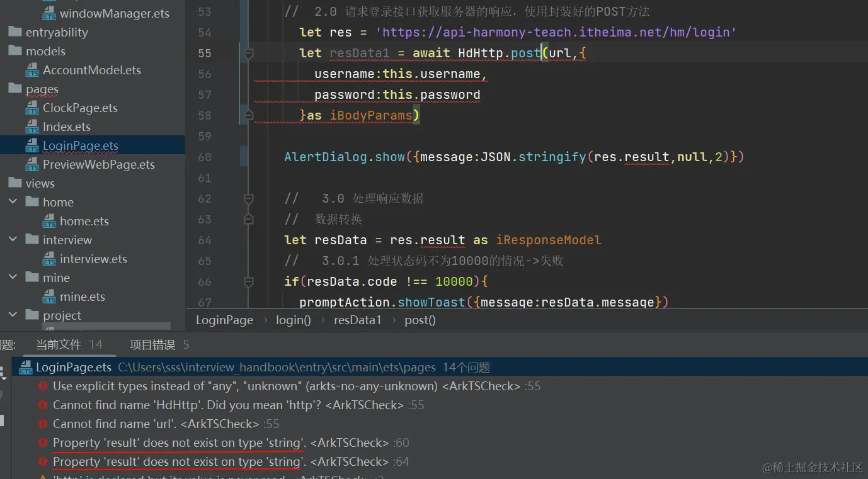Select the pages folder
Viewport: 868px width, 479px height.
click(x=42, y=89)
